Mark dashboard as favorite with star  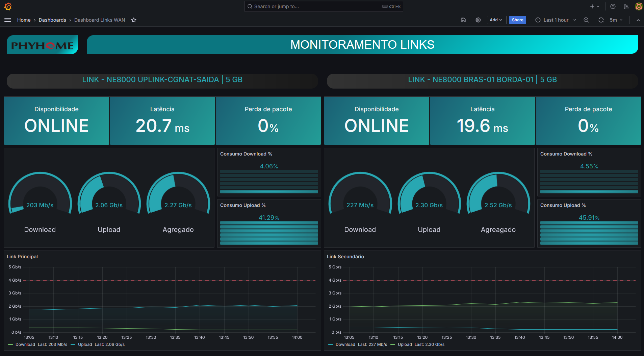[134, 20]
